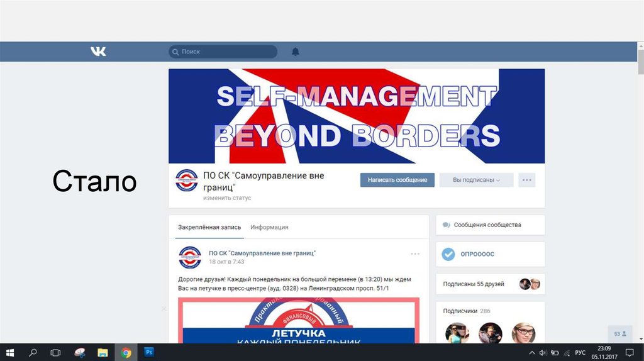
Task: Click the small x beside the post image
Action: click(164, 308)
